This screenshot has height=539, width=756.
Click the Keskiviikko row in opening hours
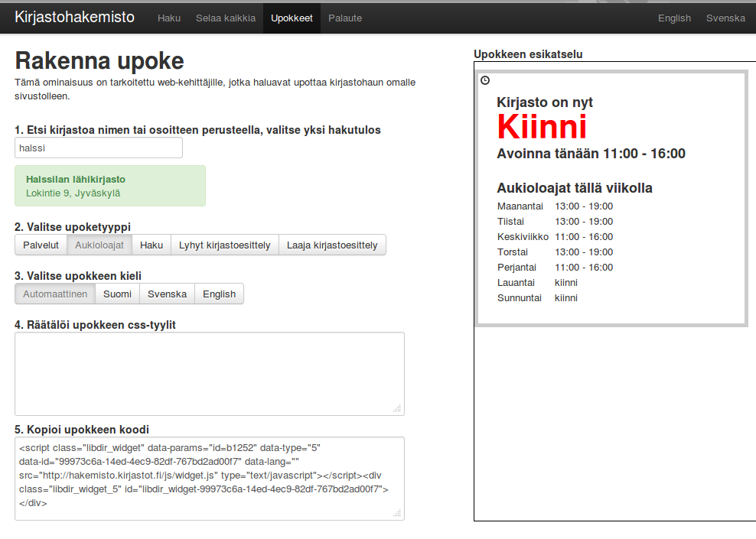coord(556,237)
